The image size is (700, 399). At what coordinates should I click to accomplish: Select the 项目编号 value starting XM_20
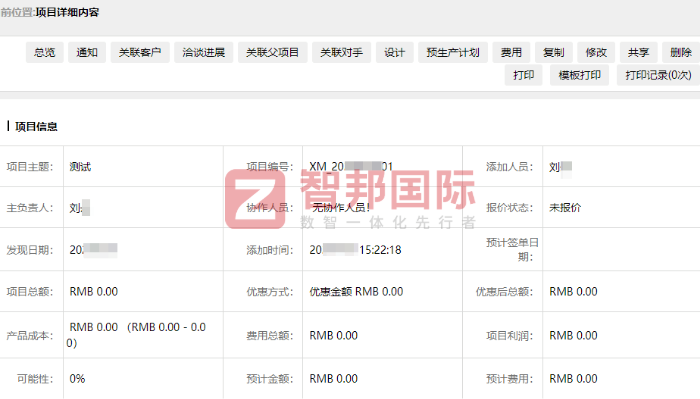pos(351,167)
